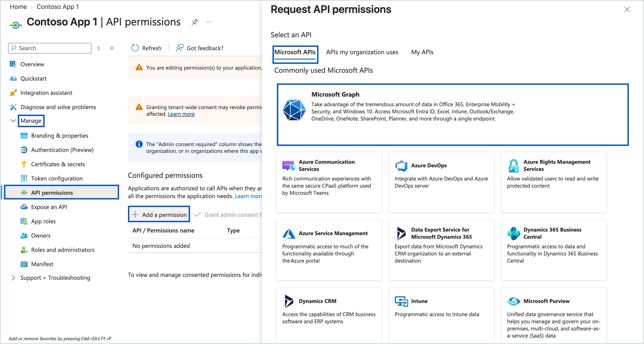Click the Data Export Service logo icon
Viewport: 644px width, 344px height.
[401, 233]
